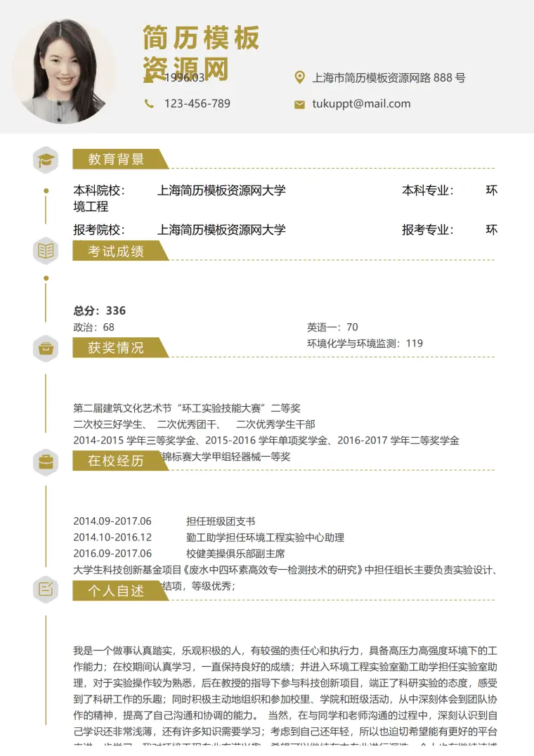
Task: Click university name in the 报考院校 row
Action: pos(222,230)
